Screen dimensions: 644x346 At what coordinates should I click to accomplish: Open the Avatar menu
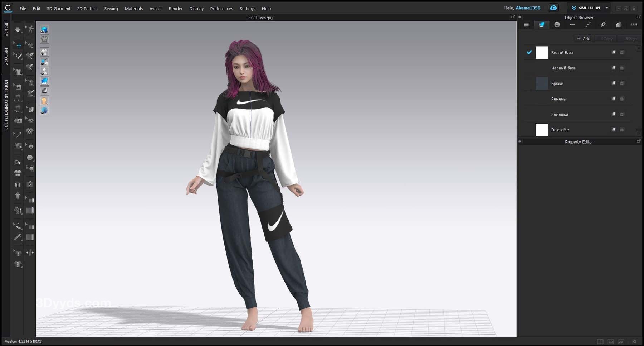point(155,8)
